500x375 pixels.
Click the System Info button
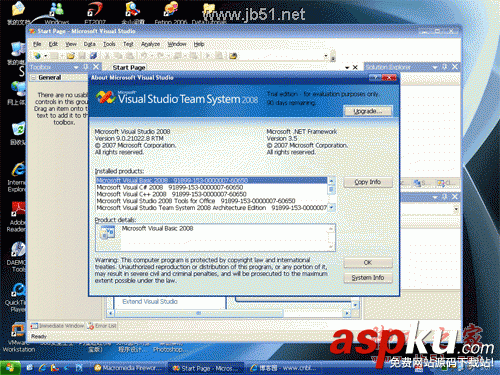point(368,278)
